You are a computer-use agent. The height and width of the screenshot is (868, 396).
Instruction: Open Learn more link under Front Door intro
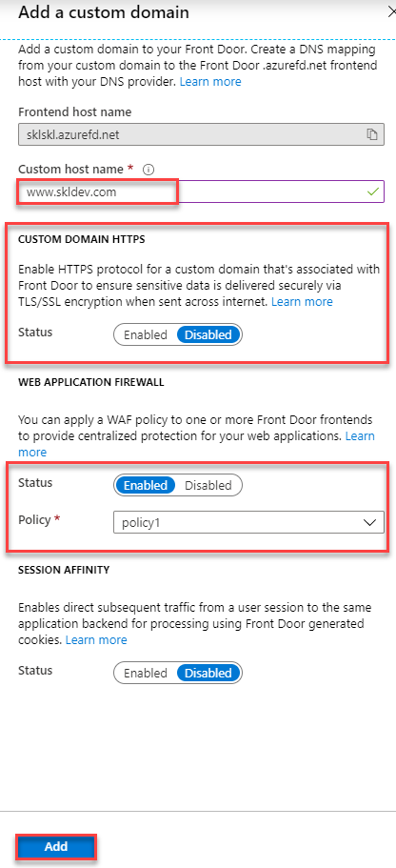pos(210,81)
